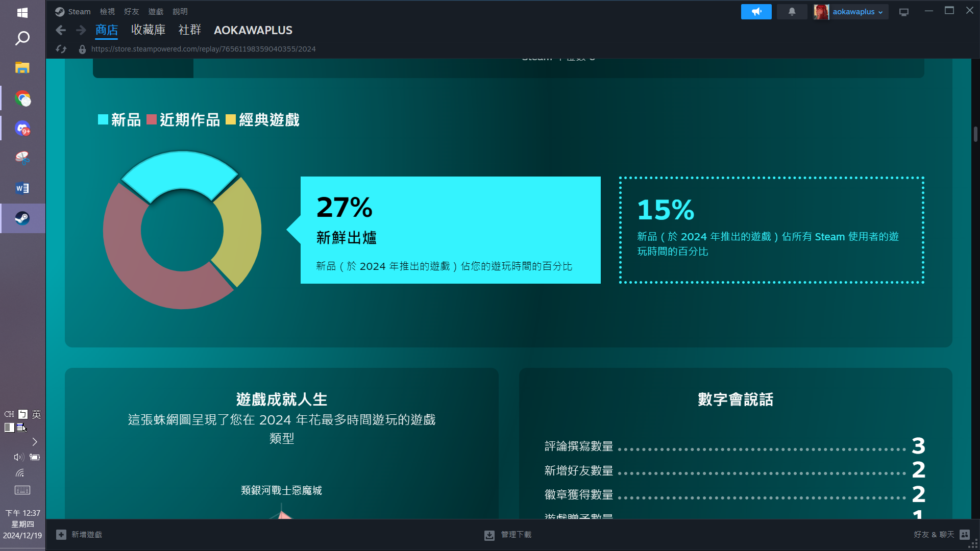Switch to Google Chrome in the taskbar
Image resolution: width=980 pixels, height=551 pixels.
22,98
